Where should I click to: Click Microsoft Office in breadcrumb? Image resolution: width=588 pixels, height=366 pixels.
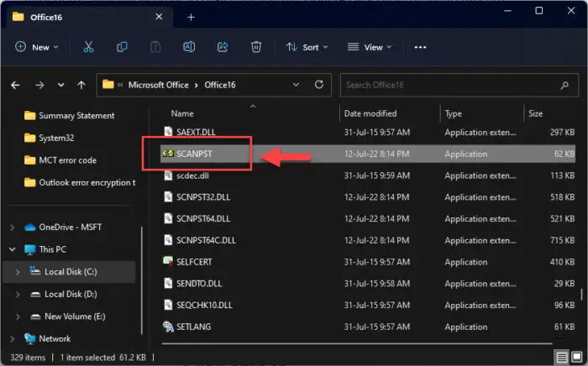click(x=158, y=85)
